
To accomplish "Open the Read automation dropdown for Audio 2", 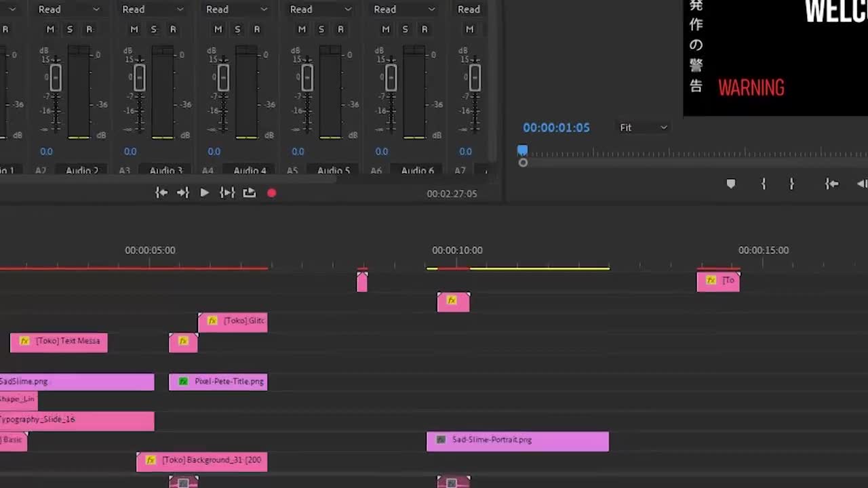I will pyautogui.click(x=68, y=9).
